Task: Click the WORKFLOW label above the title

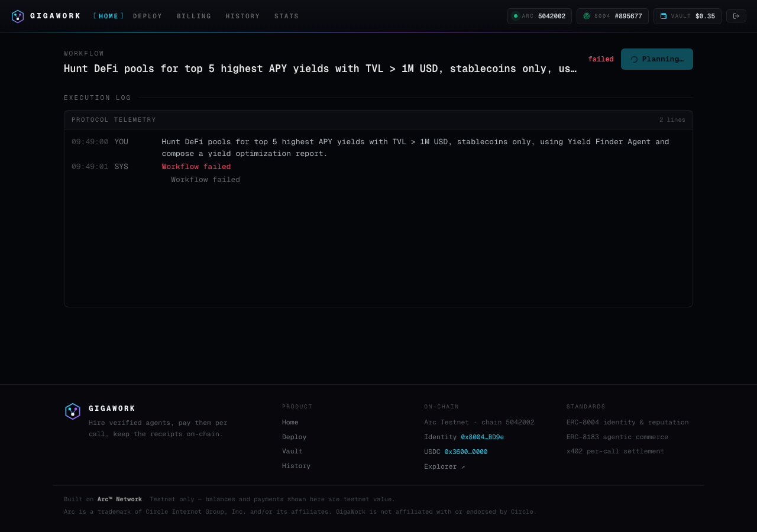Action: point(84,54)
